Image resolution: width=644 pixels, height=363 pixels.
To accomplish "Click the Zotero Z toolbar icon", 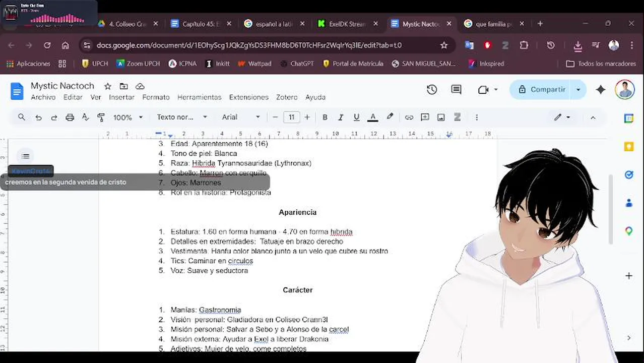I will point(457,117).
